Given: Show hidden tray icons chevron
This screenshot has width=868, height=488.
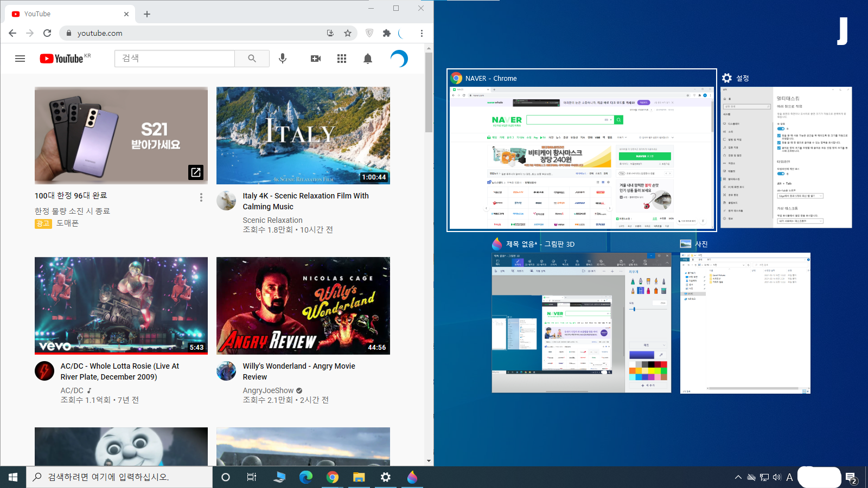Looking at the screenshot, I should point(738,477).
